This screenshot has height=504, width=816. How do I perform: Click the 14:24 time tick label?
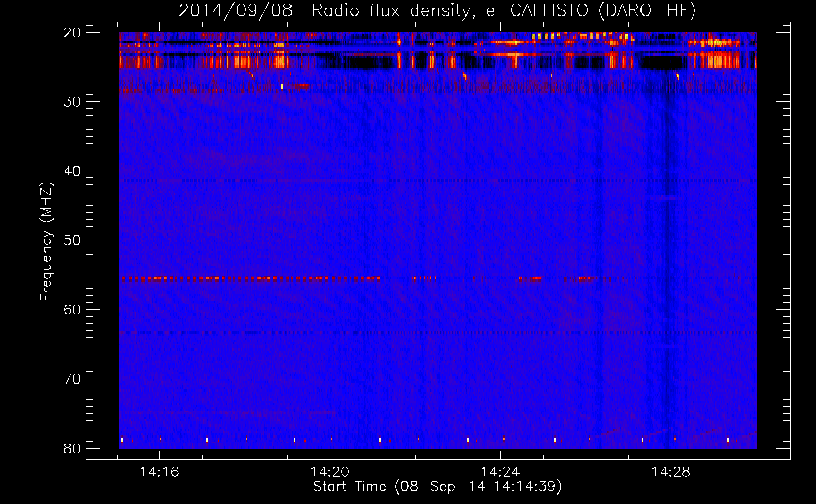(500, 472)
